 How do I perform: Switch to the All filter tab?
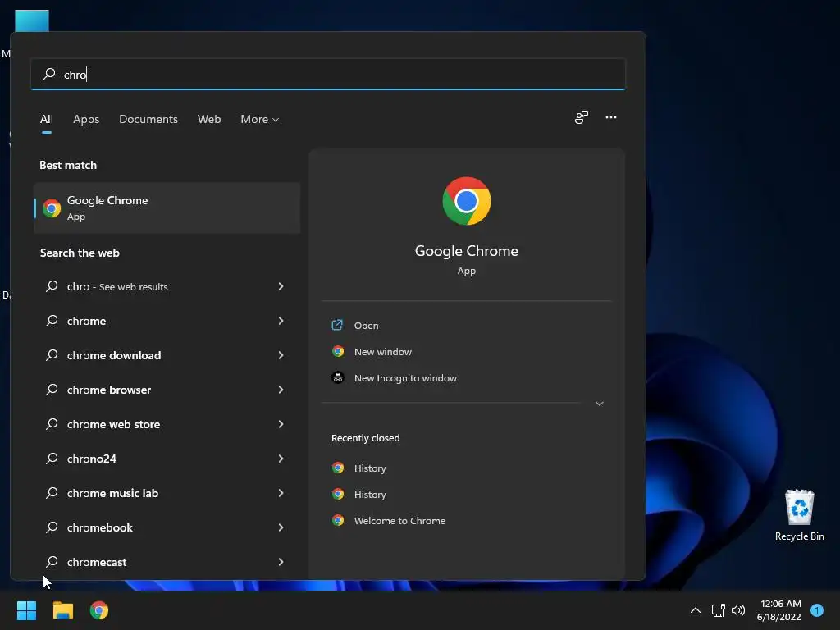pos(47,119)
